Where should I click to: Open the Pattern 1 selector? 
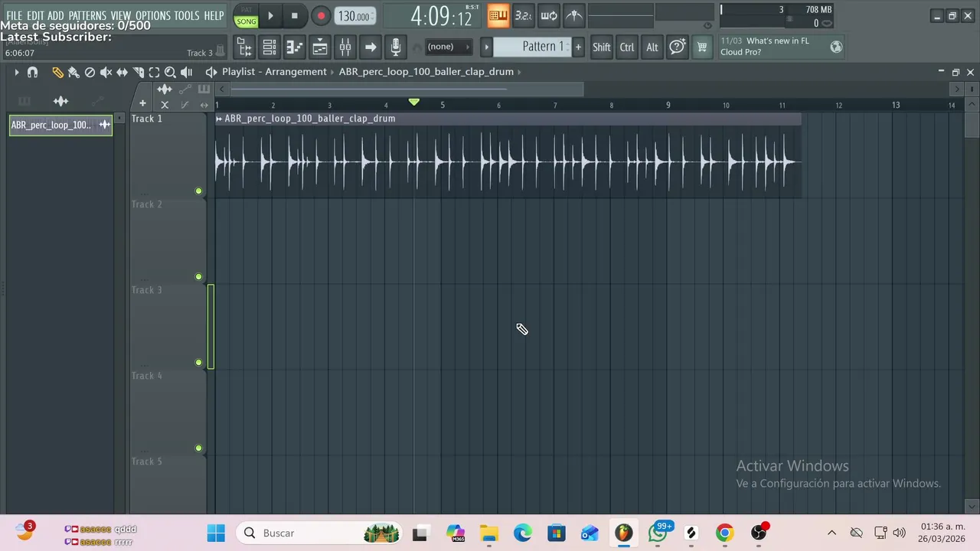tap(533, 47)
